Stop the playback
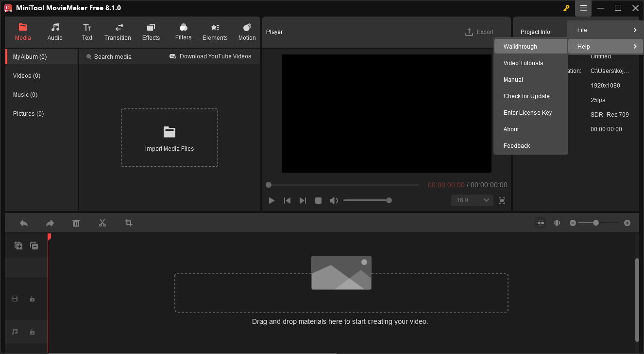The image size is (644, 354). (318, 200)
